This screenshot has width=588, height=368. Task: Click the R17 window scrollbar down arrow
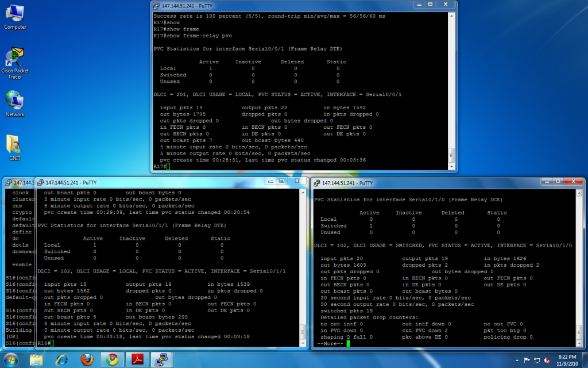[x=451, y=166]
